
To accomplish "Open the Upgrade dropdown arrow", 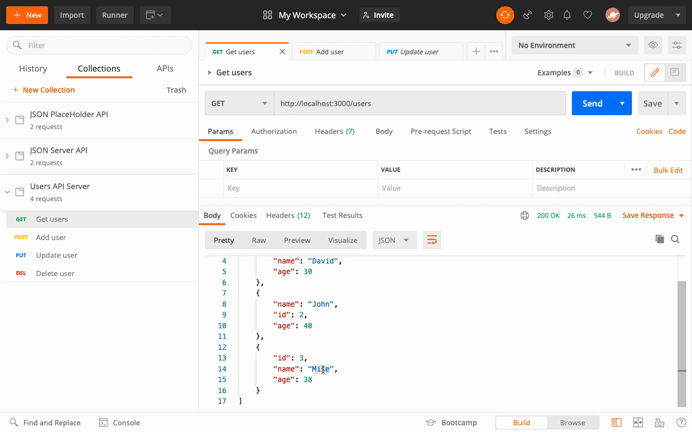I will (678, 15).
